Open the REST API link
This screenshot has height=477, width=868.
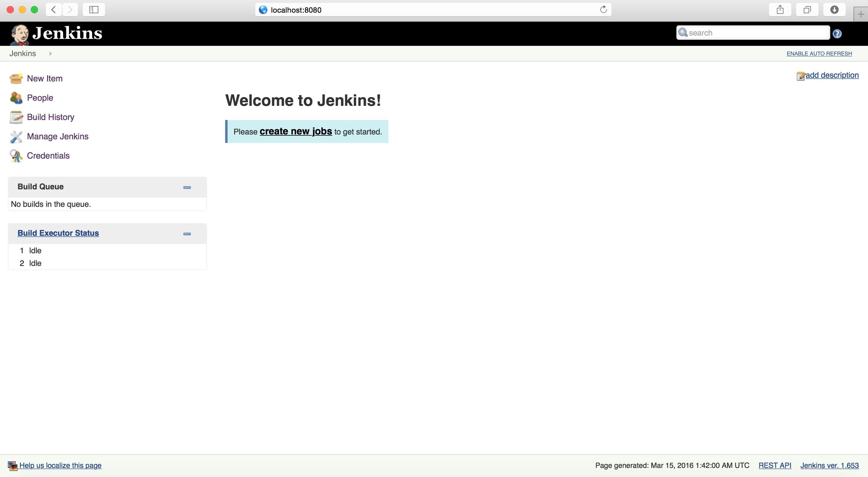click(x=775, y=466)
